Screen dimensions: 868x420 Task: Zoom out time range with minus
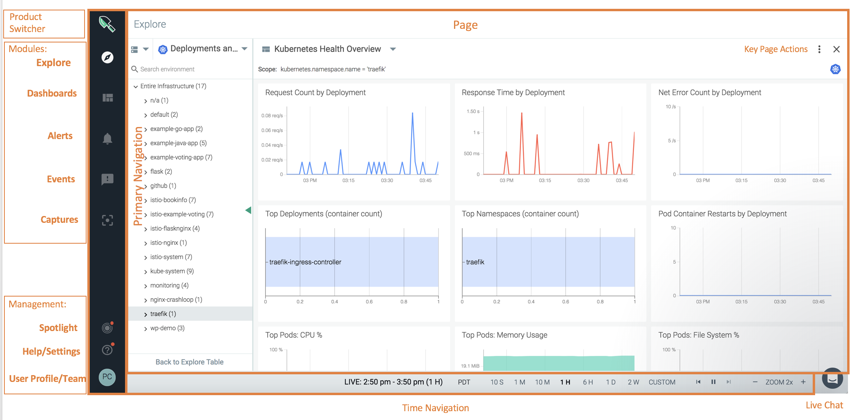[x=755, y=382]
